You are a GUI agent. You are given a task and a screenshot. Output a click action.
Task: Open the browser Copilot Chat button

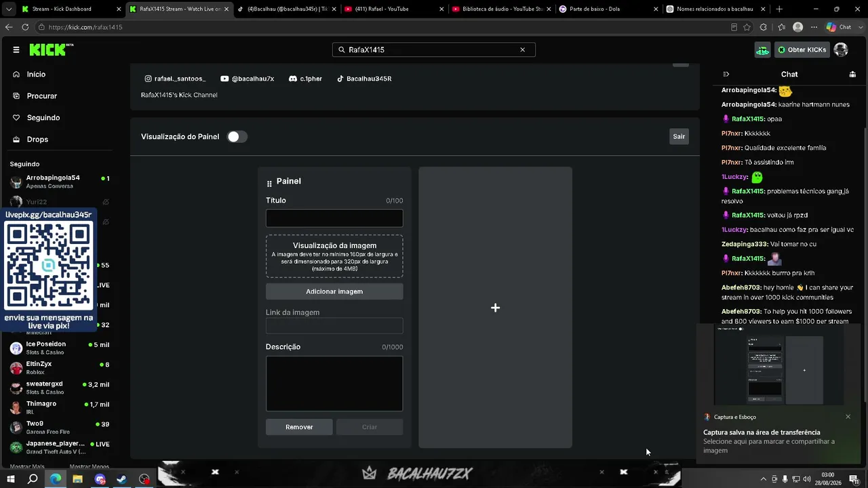point(838,27)
